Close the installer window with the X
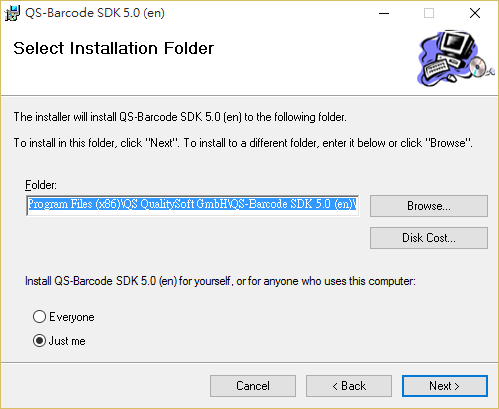 coord(475,13)
